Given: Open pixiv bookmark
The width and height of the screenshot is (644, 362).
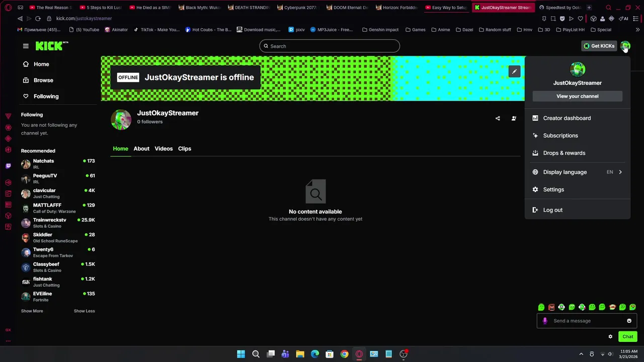Looking at the screenshot, I should [x=297, y=30].
